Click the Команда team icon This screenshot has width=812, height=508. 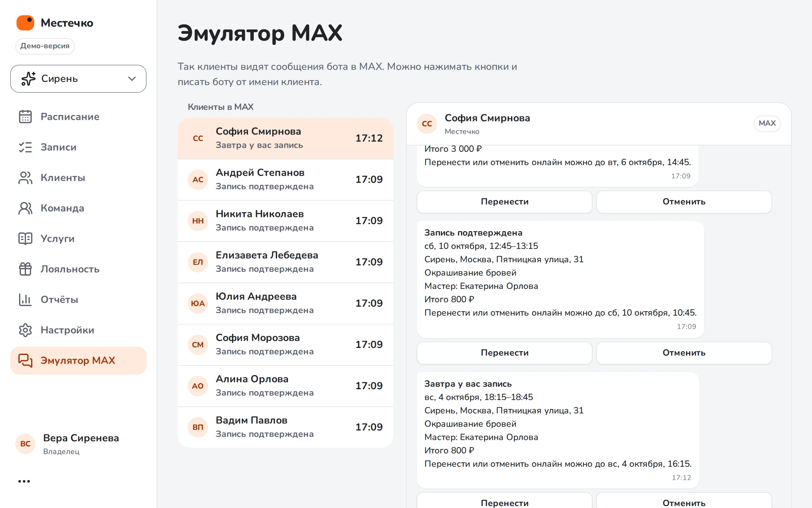(x=25, y=208)
